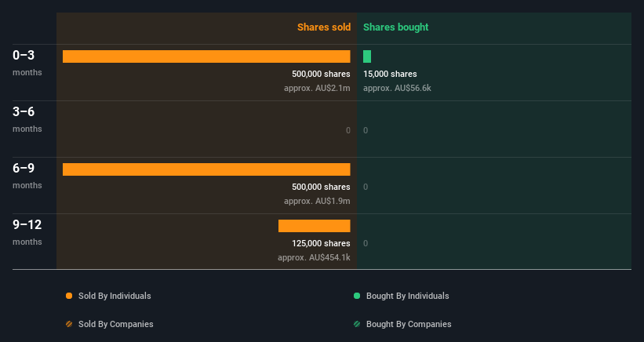Click the Shares sold column header
This screenshot has height=342, width=644.
click(324, 27)
